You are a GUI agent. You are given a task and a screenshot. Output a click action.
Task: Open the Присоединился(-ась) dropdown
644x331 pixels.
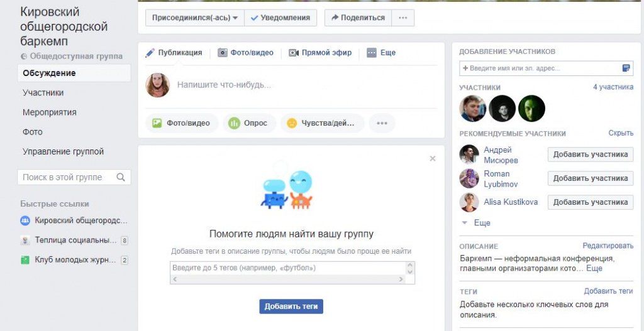pyautogui.click(x=195, y=18)
